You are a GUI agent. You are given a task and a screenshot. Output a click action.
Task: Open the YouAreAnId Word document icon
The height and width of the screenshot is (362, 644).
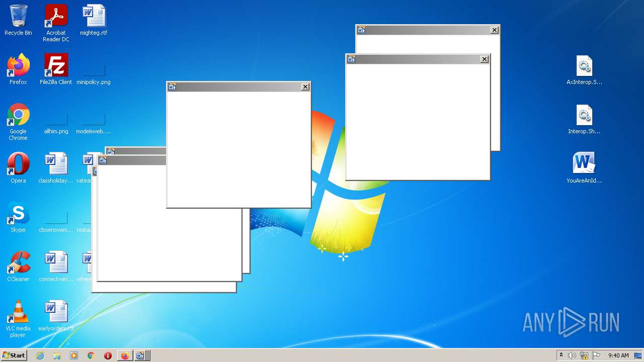pyautogui.click(x=584, y=168)
